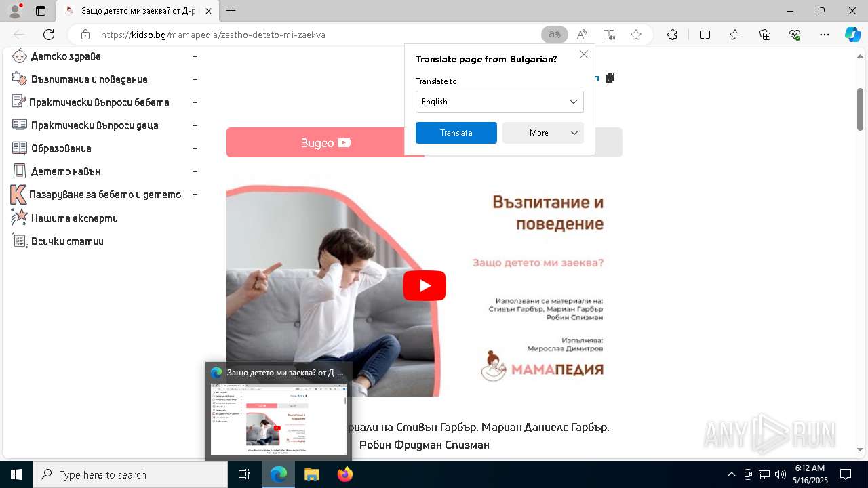
Task: Expand Възпитание и поведение plus sign
Action: 195,79
